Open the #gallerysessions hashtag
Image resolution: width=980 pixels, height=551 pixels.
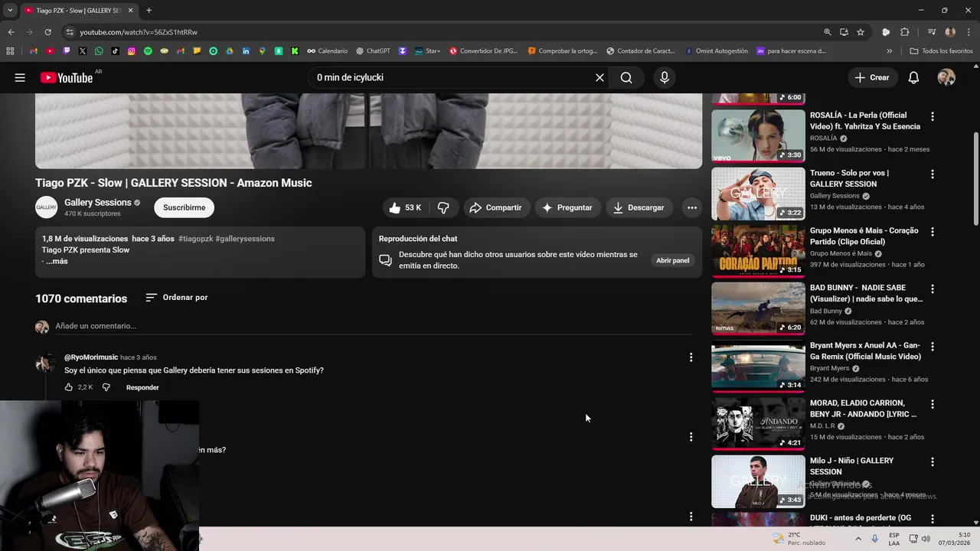245,239
